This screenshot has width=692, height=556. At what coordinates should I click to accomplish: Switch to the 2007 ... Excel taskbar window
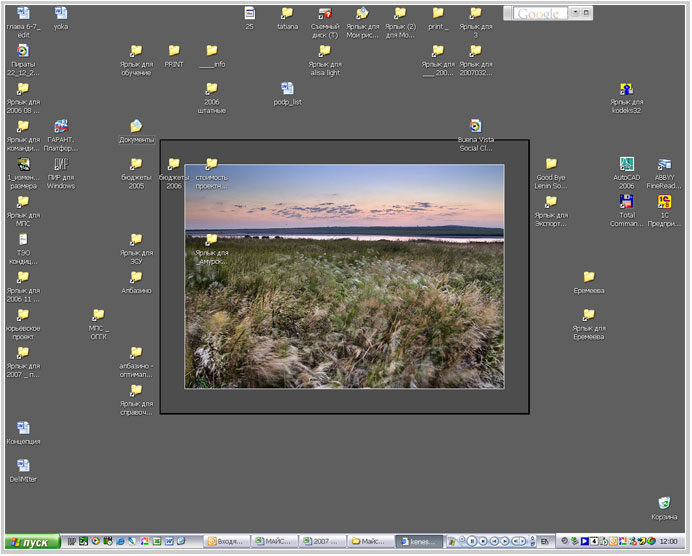(x=323, y=542)
